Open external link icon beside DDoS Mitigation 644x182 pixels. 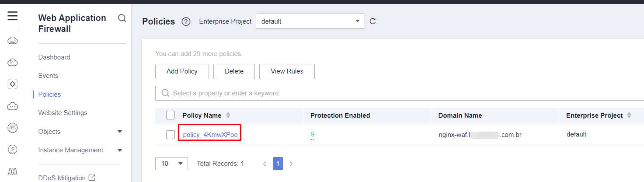click(x=92, y=178)
